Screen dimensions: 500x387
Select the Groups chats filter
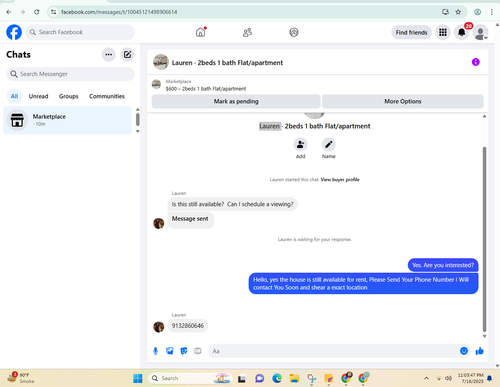point(69,96)
